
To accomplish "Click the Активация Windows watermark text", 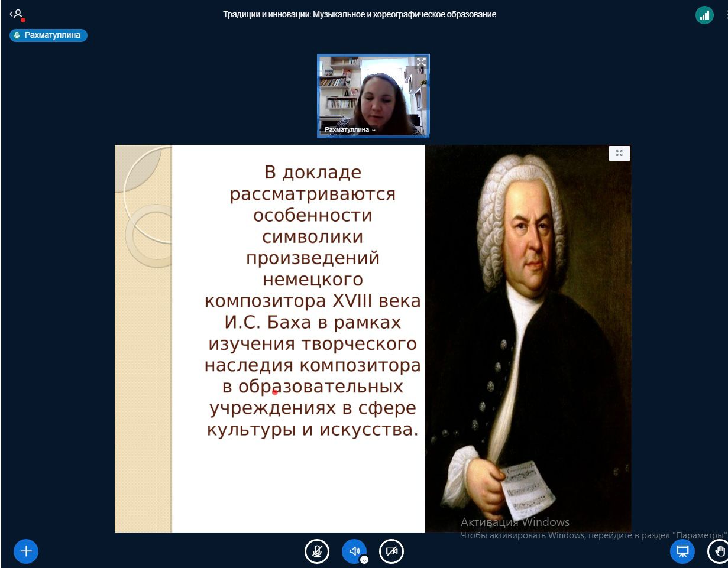I will pos(515,522).
